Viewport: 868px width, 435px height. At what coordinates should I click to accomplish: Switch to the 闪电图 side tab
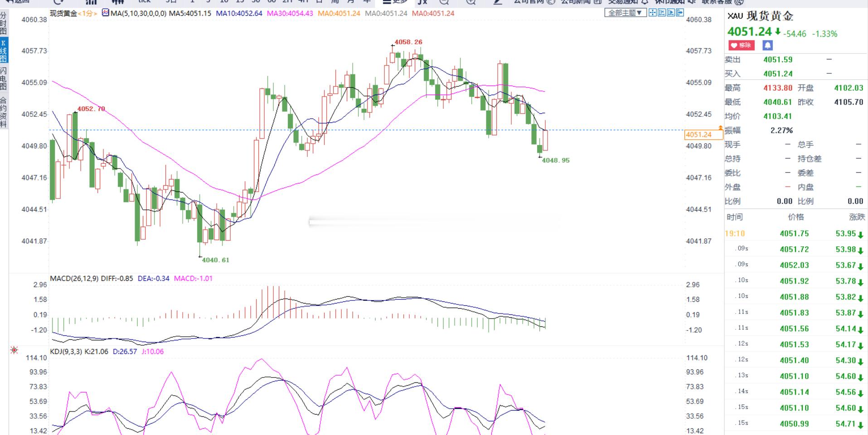4,79
